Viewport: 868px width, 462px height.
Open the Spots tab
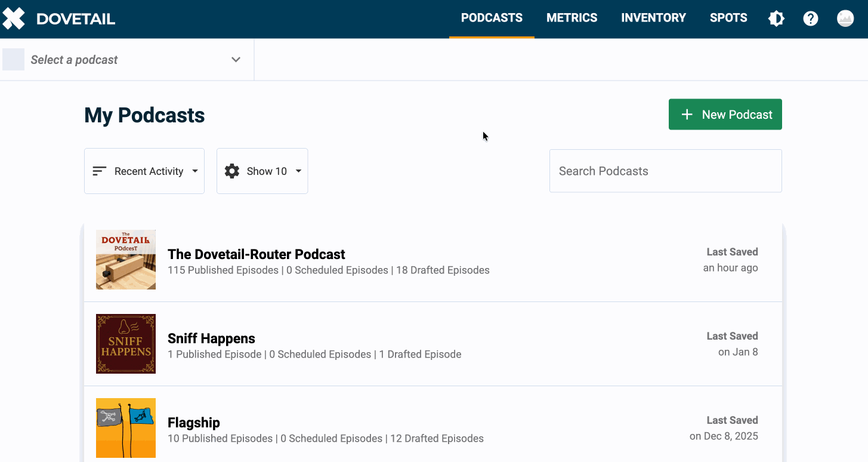tap(728, 18)
